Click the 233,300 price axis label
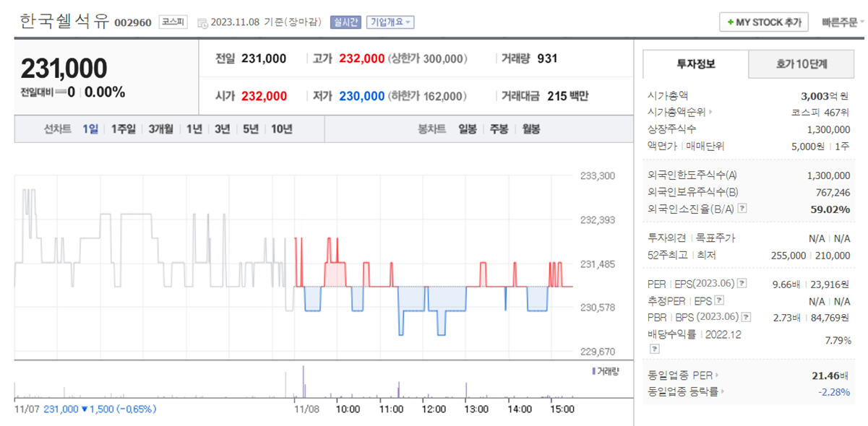Image resolution: width=868 pixels, height=426 pixels. coord(598,175)
